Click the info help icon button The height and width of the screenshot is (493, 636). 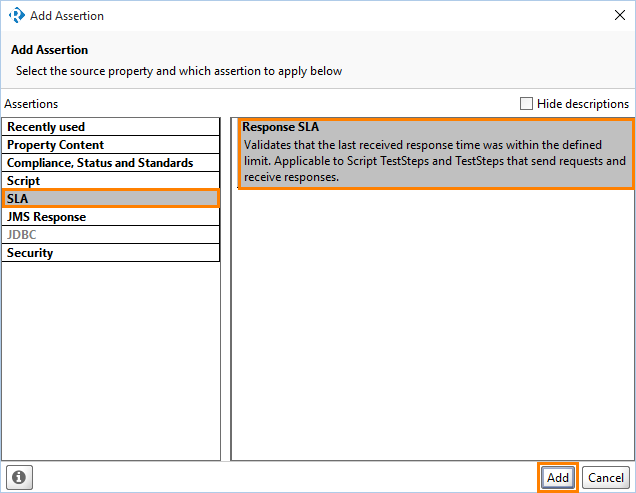19,477
